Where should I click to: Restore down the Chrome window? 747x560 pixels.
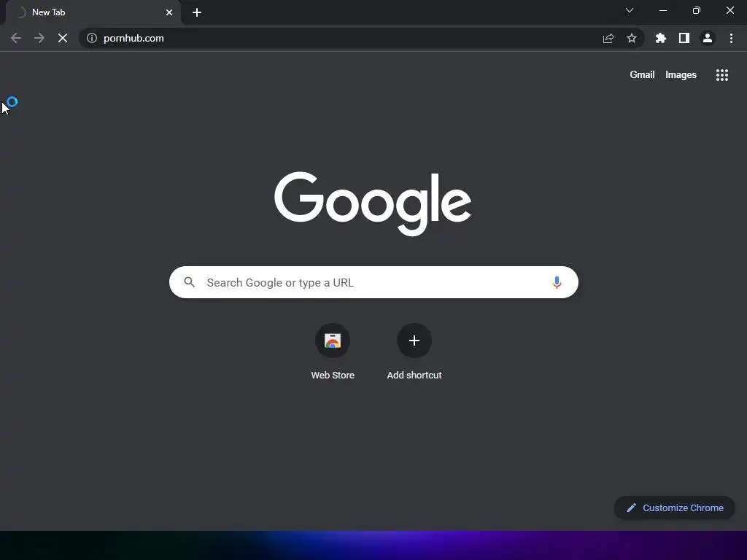[696, 10]
